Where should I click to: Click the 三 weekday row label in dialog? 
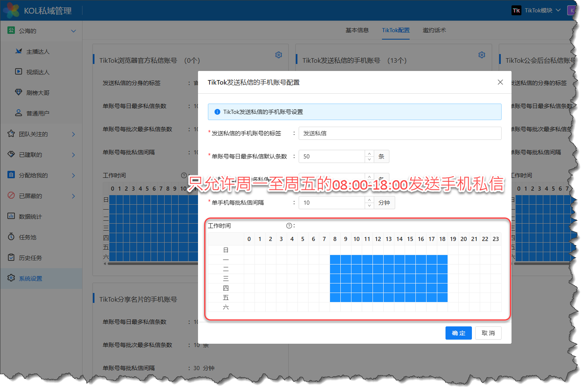tap(226, 279)
